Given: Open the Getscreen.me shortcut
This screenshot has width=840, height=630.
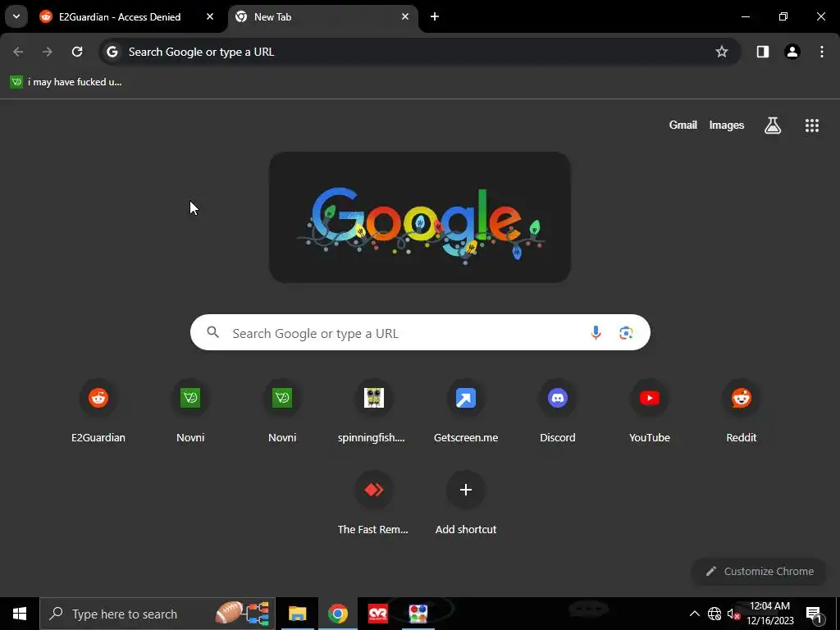Looking at the screenshot, I should click(466, 412).
